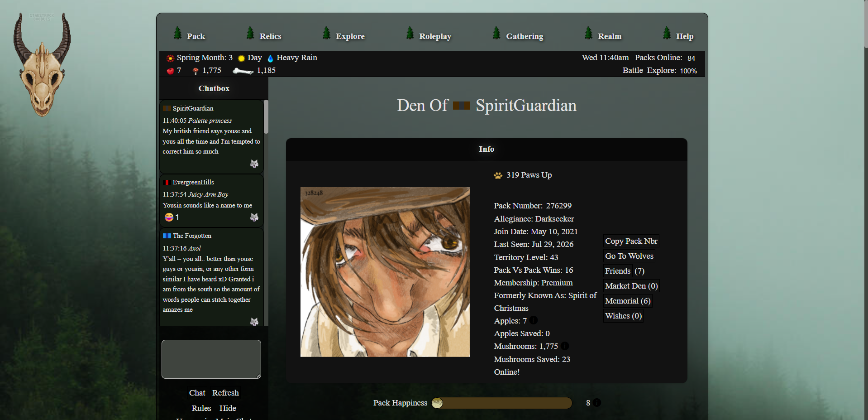Viewport: 868px width, 420px height.
Task: Click the Pack Happiness progress bar
Action: [x=502, y=403]
